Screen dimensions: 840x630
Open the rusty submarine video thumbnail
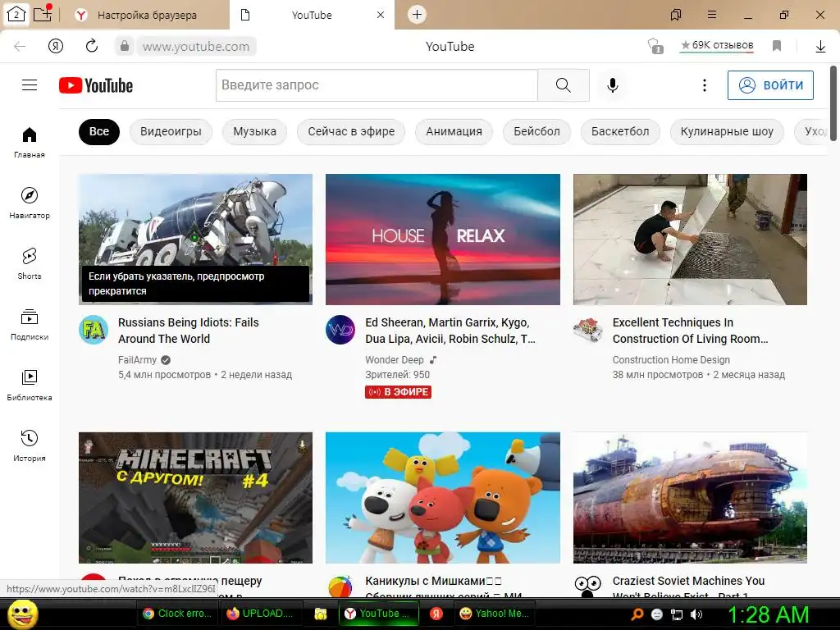point(690,498)
